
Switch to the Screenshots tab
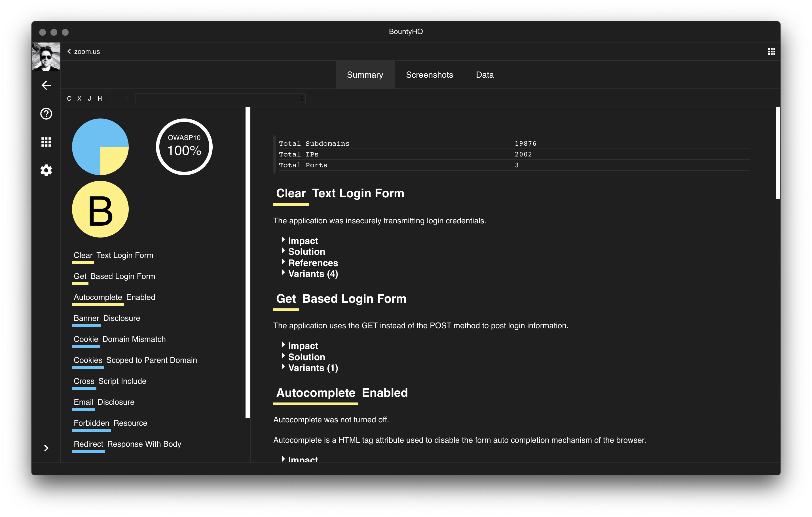[x=429, y=75]
